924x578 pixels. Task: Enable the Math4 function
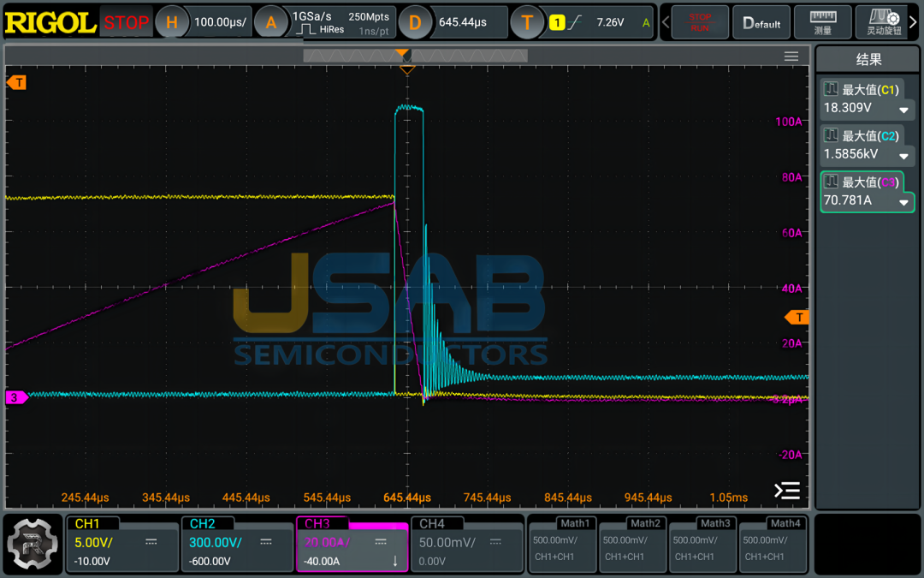pyautogui.click(x=773, y=544)
